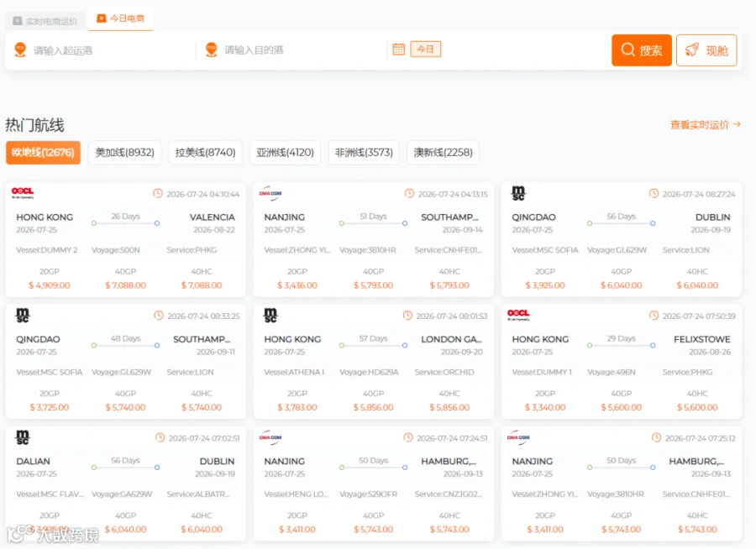Click clock icon beside 2026-07-24 07:50:39
Screen dimensions: 756x549
click(654, 316)
